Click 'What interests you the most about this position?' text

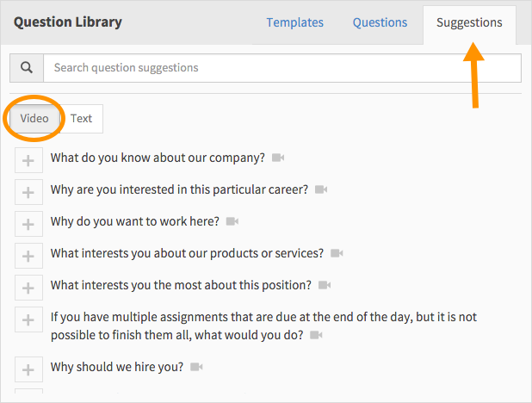pyautogui.click(x=181, y=285)
